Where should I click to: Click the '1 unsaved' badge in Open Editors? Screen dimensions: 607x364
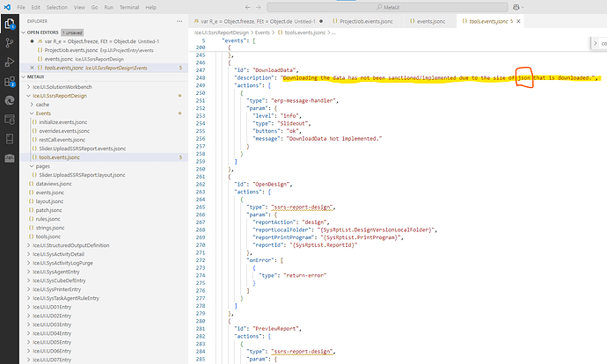pos(72,33)
